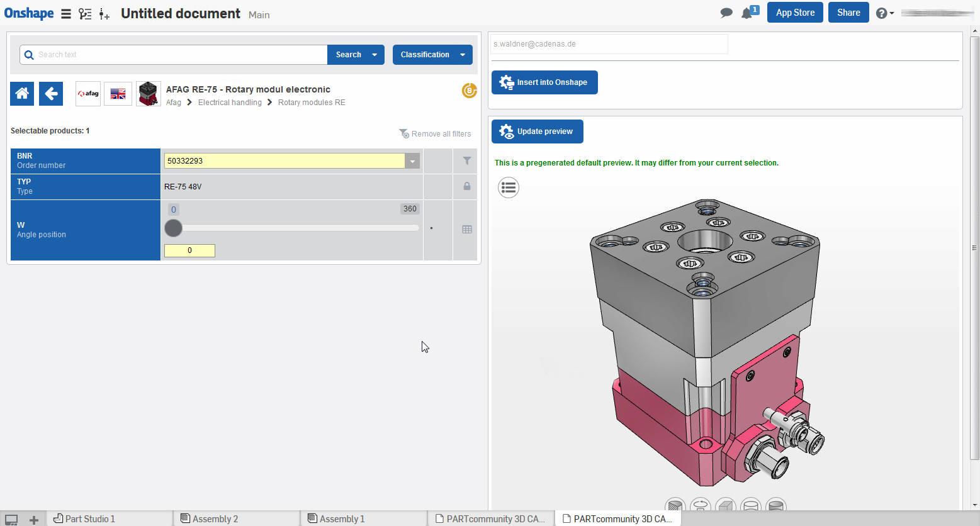Click the angle value input showing 0
Image resolution: width=980 pixels, height=526 pixels.
pos(189,250)
